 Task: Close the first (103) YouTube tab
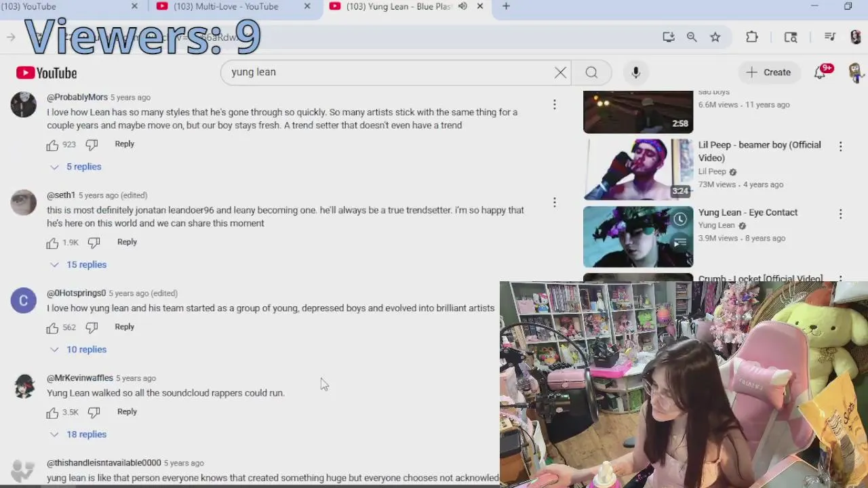pos(134,6)
